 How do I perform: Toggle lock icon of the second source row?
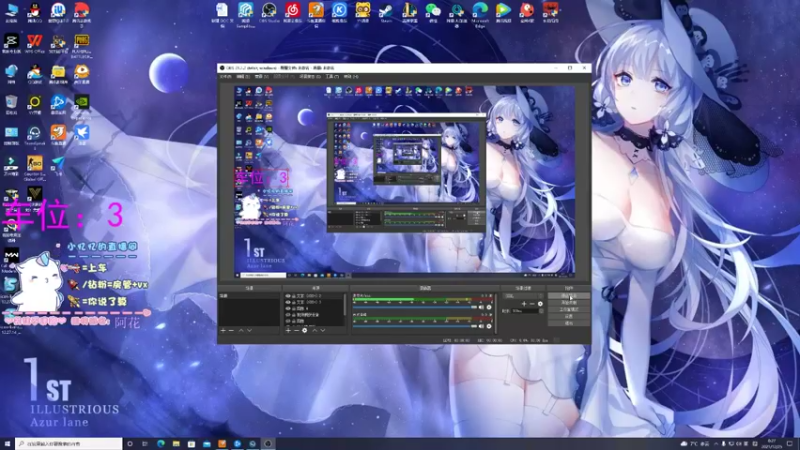point(294,302)
